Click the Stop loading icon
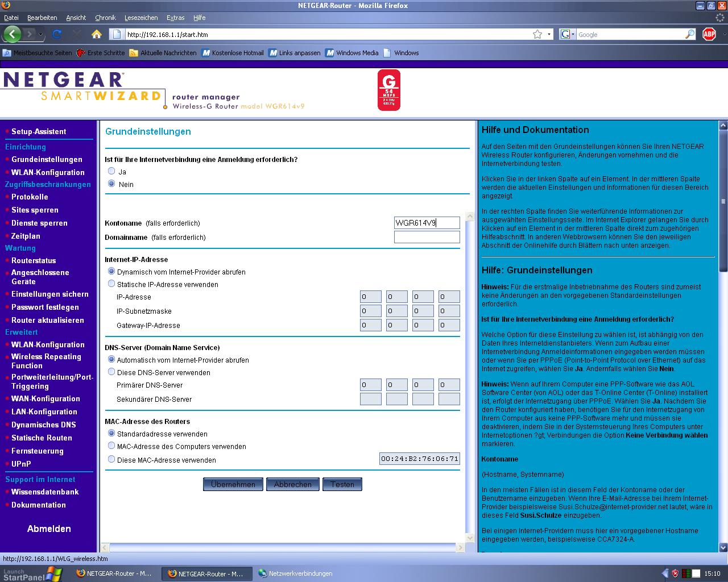 [77, 34]
